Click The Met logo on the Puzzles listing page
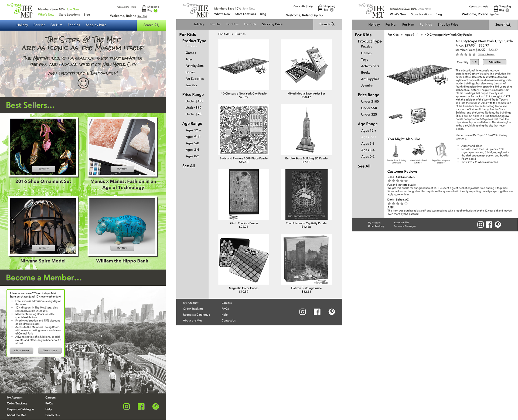The image size is (518, 420). (x=196, y=10)
